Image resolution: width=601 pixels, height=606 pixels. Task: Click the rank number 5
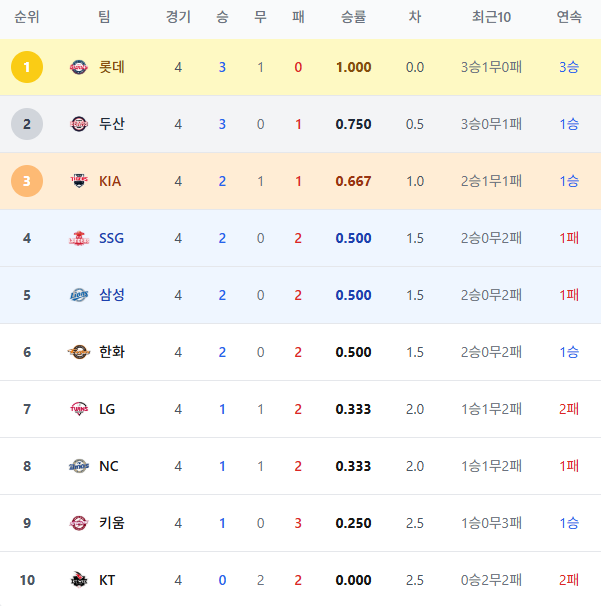(27, 295)
